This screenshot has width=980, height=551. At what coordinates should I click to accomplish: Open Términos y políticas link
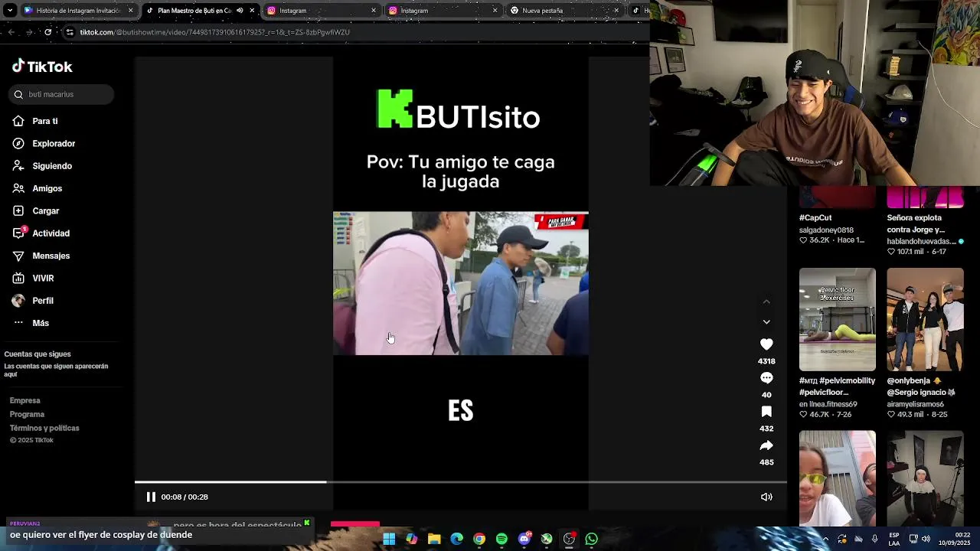[x=44, y=429]
